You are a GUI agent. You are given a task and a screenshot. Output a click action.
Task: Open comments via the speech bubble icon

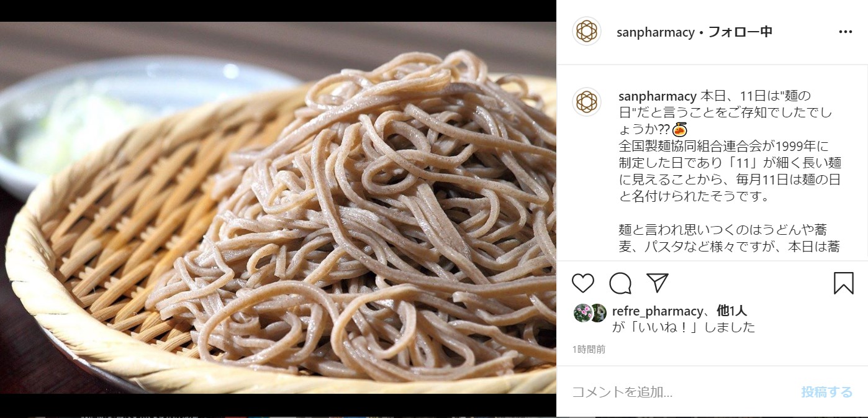point(620,283)
